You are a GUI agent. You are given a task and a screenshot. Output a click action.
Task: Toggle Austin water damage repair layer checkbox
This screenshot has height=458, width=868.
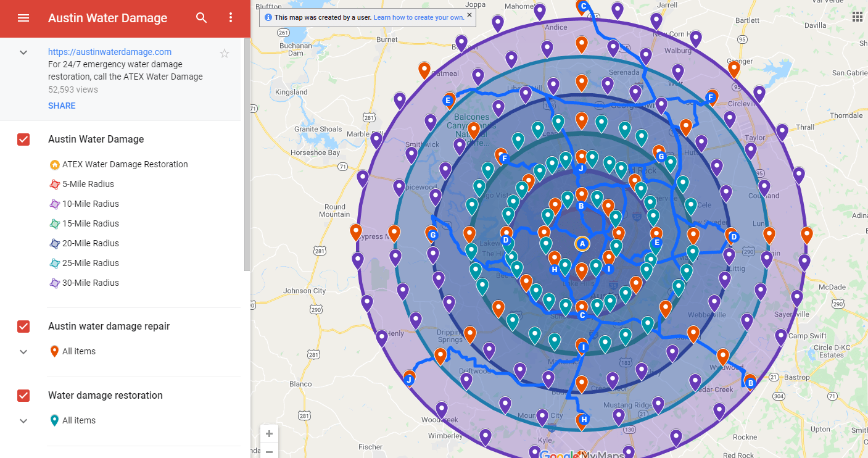[x=23, y=327]
